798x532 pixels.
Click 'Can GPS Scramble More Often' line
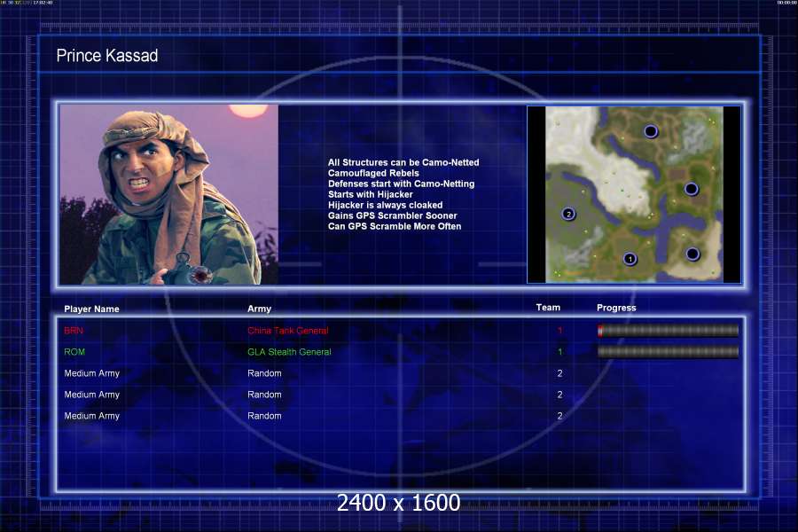point(395,227)
